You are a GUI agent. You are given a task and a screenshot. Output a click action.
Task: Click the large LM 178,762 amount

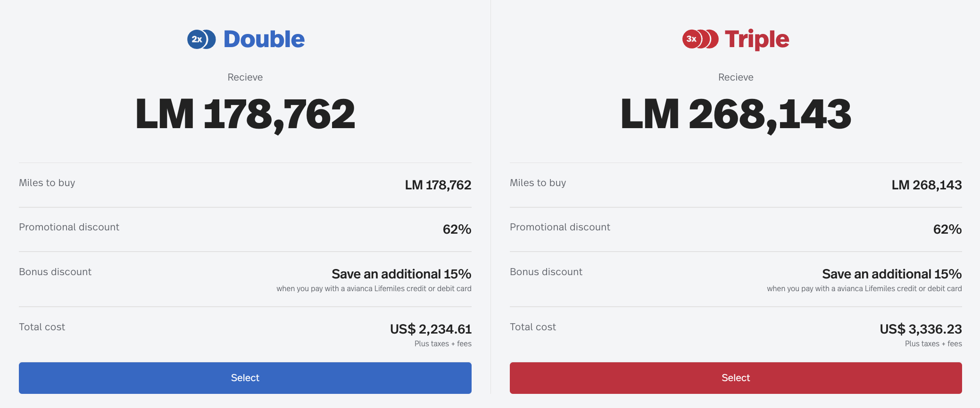pos(245,114)
